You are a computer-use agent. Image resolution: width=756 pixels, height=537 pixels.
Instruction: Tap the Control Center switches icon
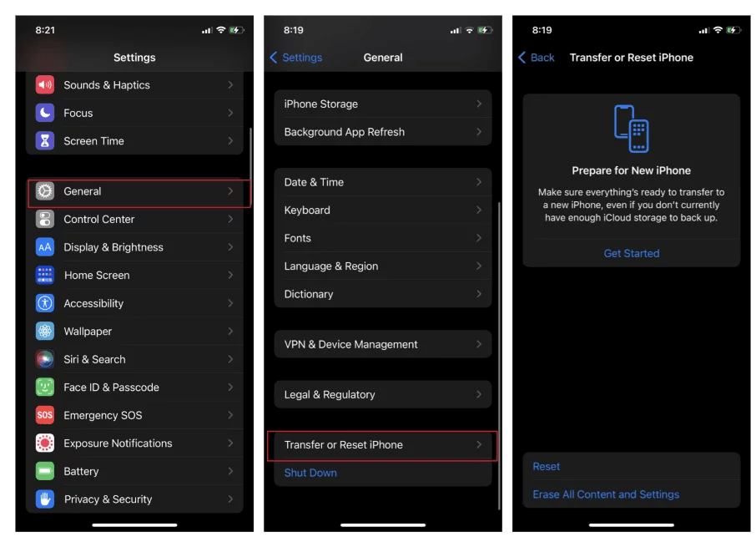point(45,219)
